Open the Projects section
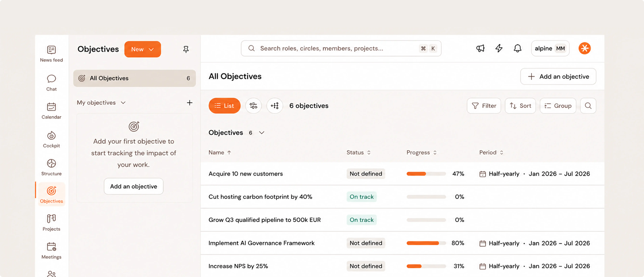644x277 pixels. pos(51,222)
